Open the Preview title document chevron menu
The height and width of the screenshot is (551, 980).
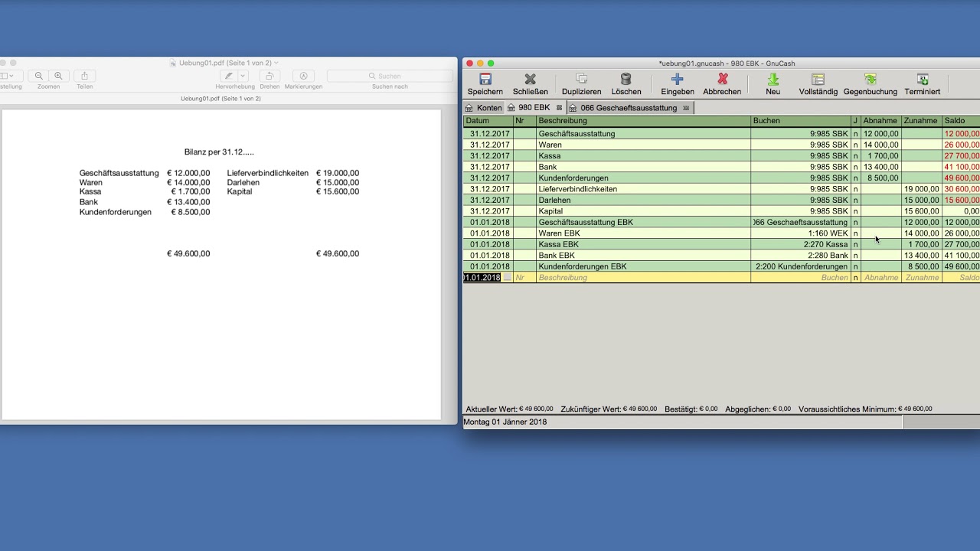(x=276, y=63)
